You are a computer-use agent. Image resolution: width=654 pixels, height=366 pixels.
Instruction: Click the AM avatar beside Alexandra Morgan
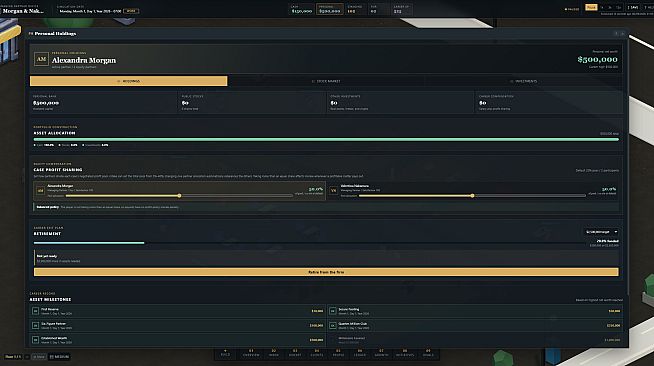(x=41, y=59)
